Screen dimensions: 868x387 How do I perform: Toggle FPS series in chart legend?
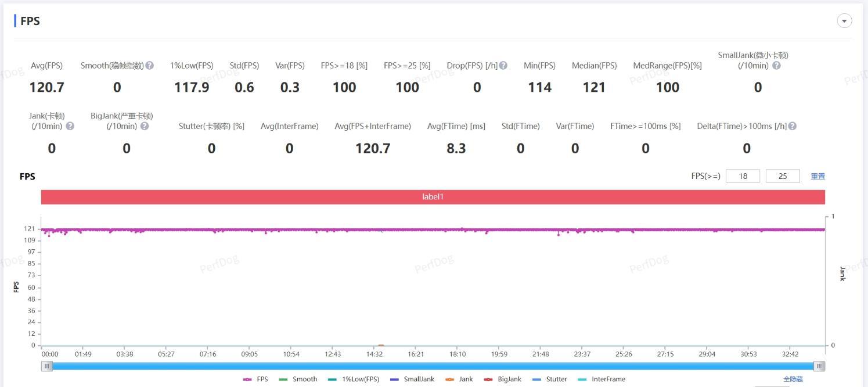[x=255, y=379]
